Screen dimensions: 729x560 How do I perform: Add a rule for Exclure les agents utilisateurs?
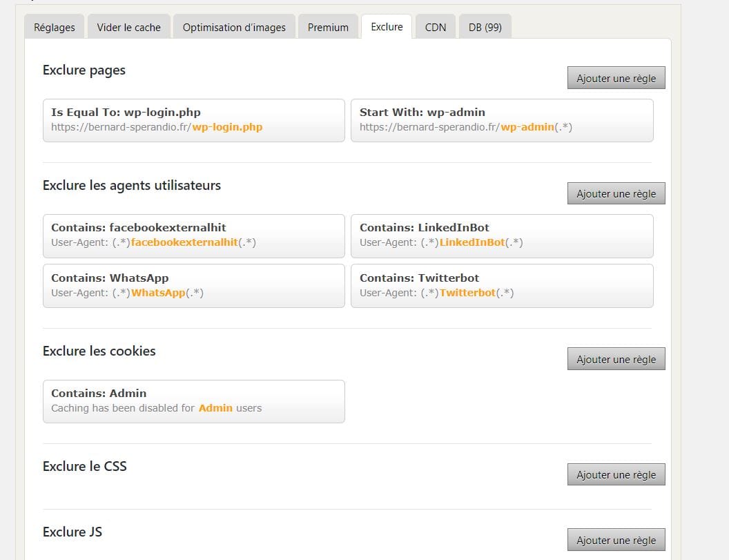coord(616,193)
